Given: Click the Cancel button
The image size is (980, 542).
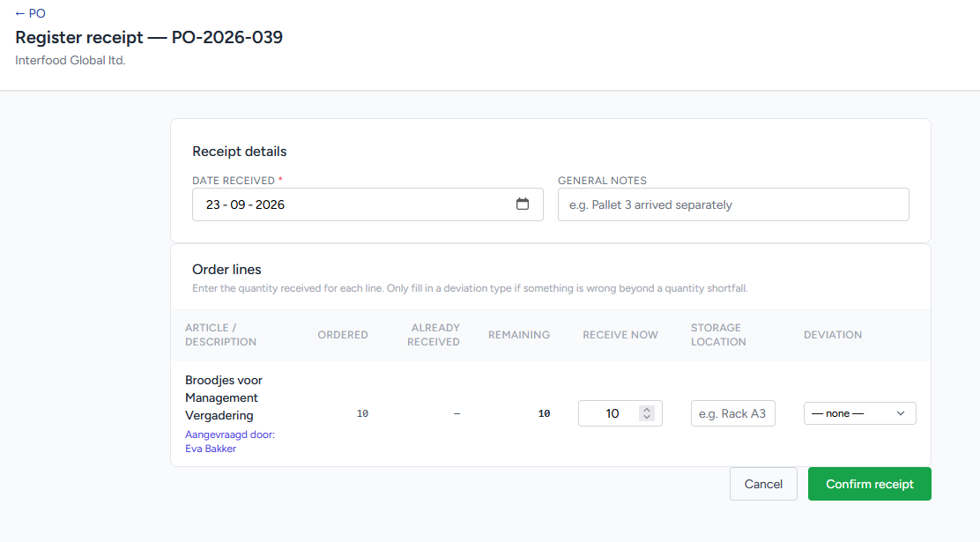Looking at the screenshot, I should pyautogui.click(x=763, y=484).
